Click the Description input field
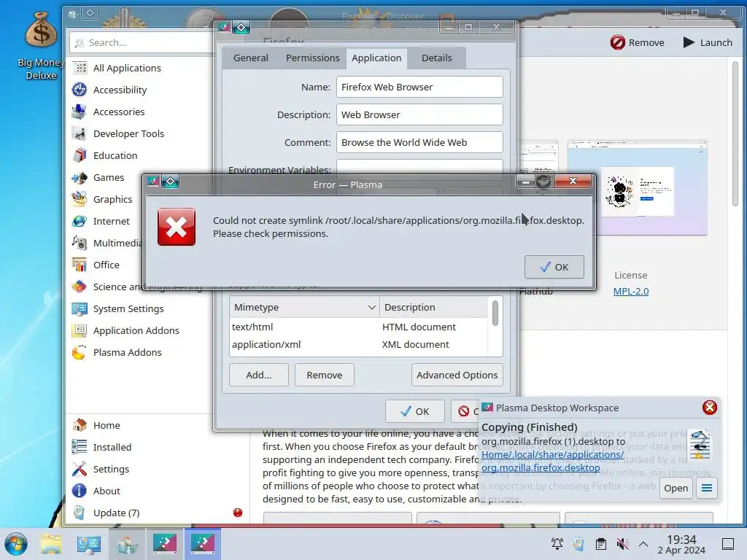747x560 pixels. [419, 114]
